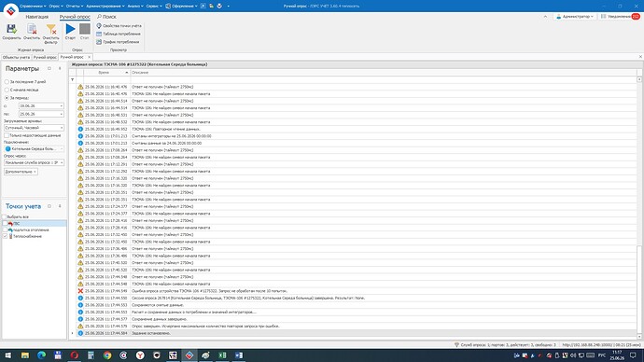Open Свойства точки учёта
This screenshot has width=644, height=362.
(119, 26)
